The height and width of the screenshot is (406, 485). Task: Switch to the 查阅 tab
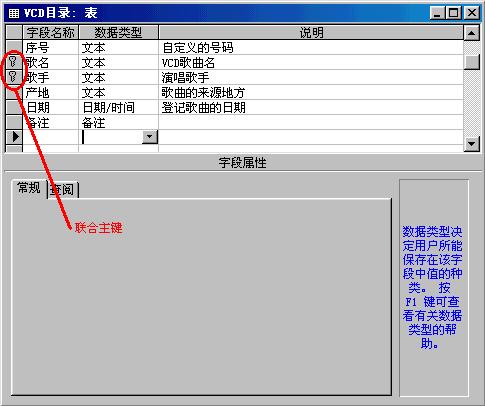point(62,190)
